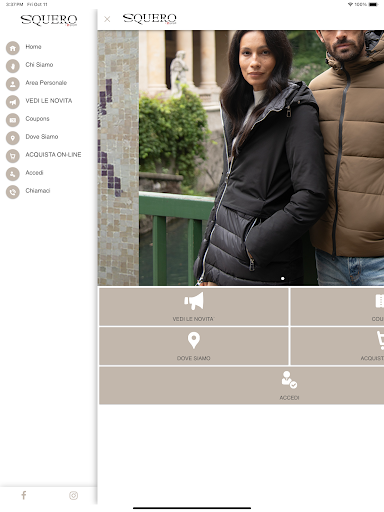Open the Instagram icon at sidebar bottom

[x=73, y=496]
